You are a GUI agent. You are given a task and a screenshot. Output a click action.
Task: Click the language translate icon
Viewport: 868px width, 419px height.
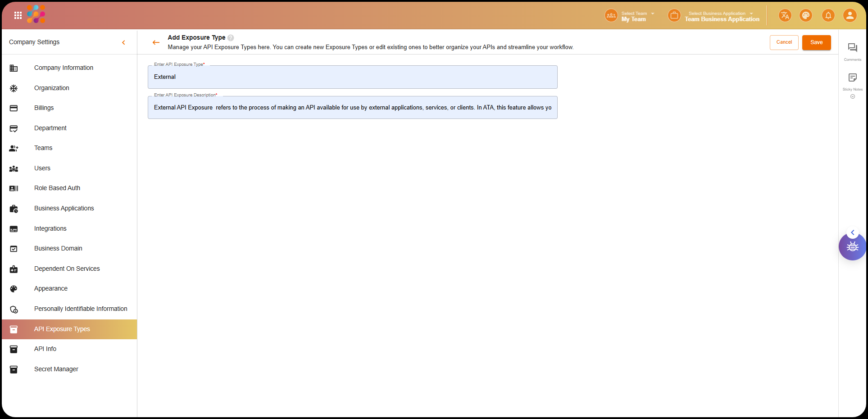[785, 16]
